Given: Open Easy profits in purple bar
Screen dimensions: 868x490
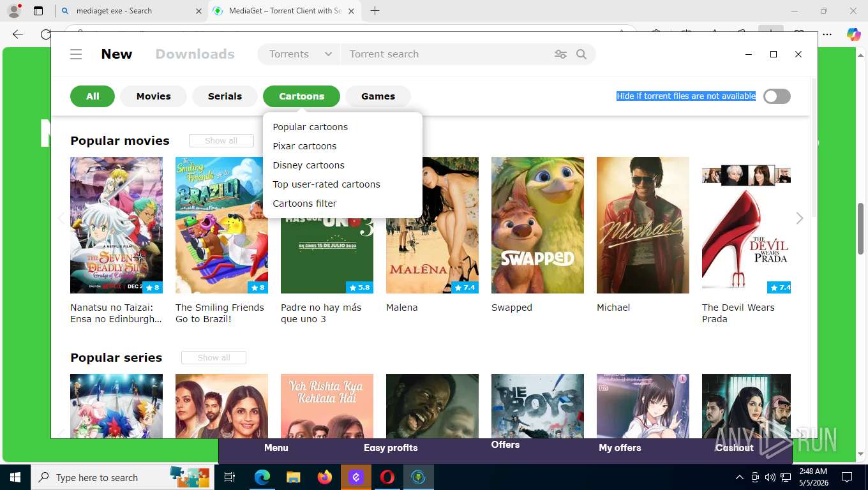Looking at the screenshot, I should click(391, 448).
